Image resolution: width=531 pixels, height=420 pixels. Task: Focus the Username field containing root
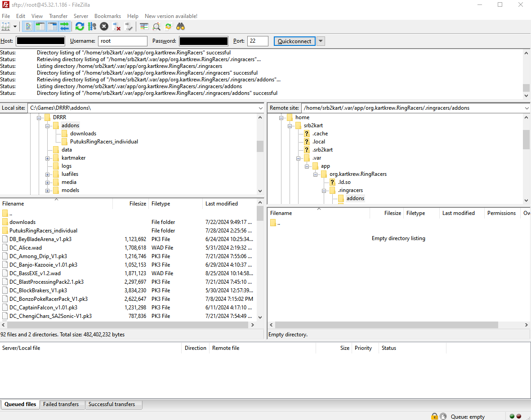point(123,41)
